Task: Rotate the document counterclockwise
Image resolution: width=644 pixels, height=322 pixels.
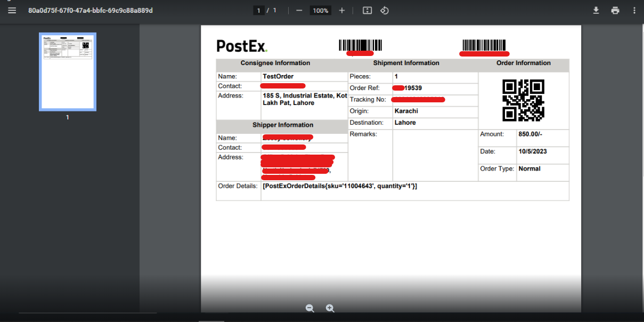Action: (385, 11)
